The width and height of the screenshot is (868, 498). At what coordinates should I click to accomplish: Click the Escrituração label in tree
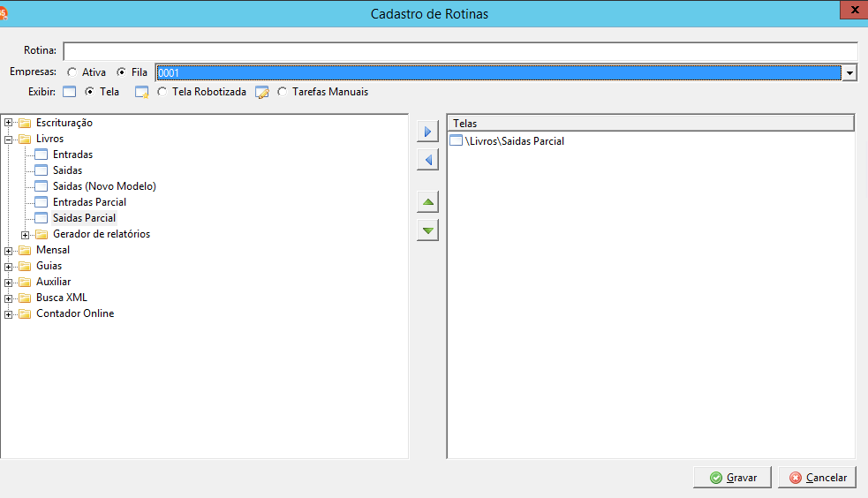pos(64,123)
